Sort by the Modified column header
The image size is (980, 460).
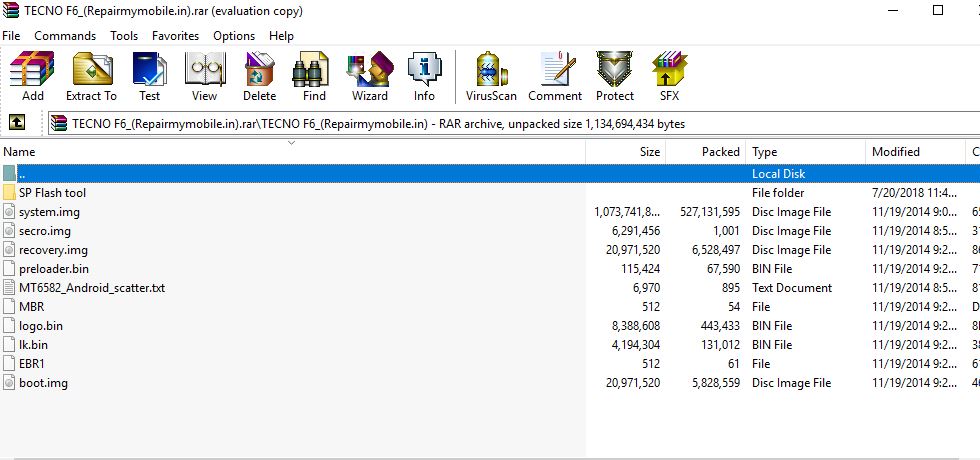[895, 152]
